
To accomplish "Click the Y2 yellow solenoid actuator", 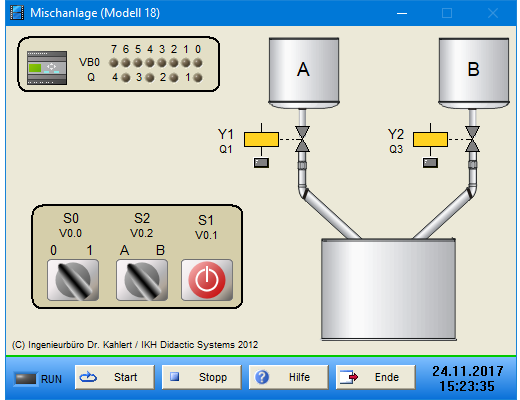I will click(x=430, y=139).
